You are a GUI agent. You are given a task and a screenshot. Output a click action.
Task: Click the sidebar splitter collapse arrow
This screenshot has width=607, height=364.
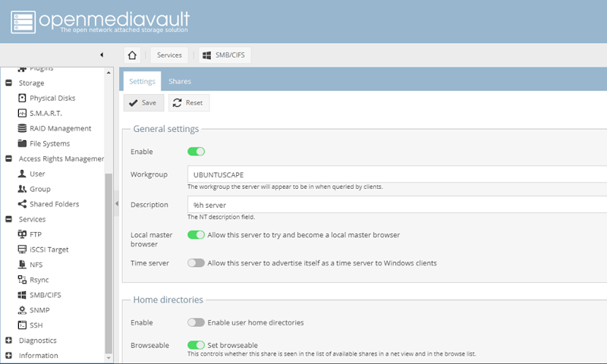(x=117, y=203)
